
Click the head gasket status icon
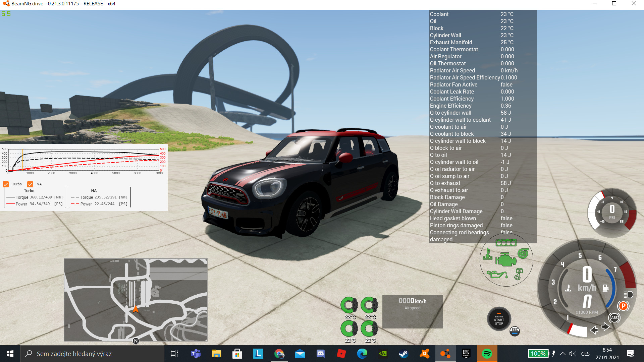(x=506, y=242)
